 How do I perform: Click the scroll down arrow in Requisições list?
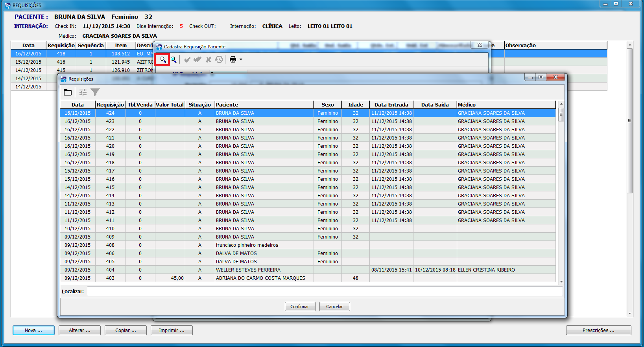pyautogui.click(x=561, y=281)
